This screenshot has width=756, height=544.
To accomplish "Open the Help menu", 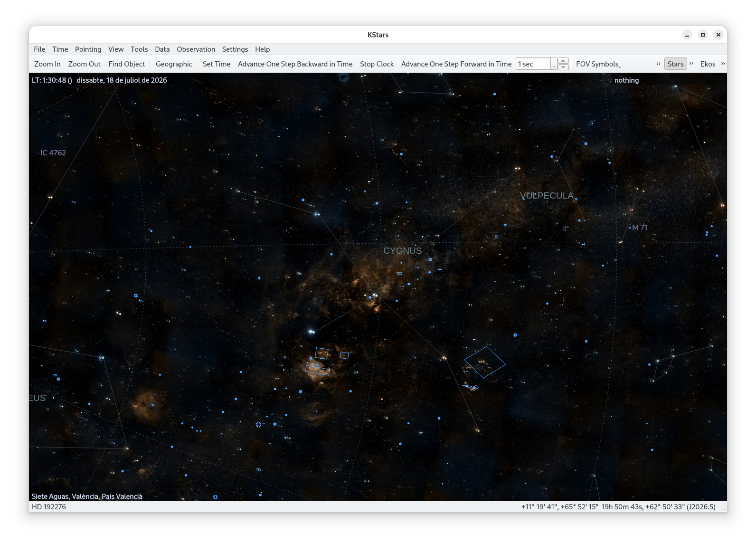I will pyautogui.click(x=262, y=49).
